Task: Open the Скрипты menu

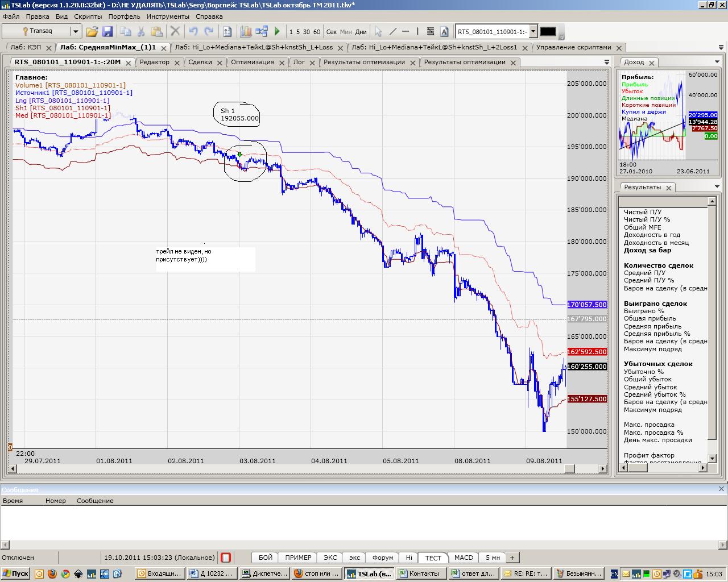Action: 88,16
